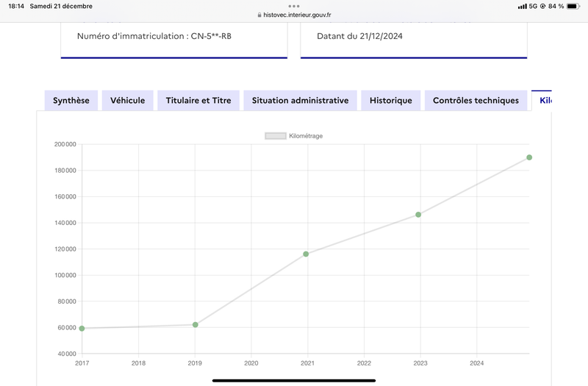
Task: Open the Synthèse tab
Action: pyautogui.click(x=71, y=101)
